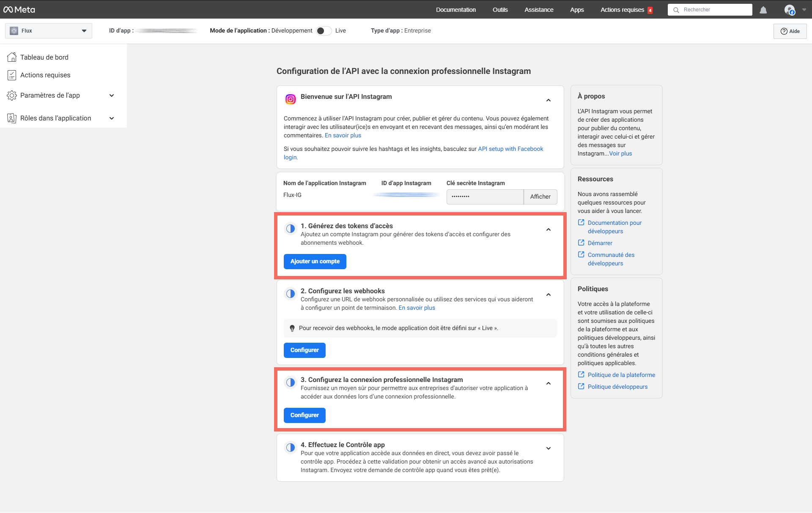Expand Rôles dans l'application submenu
Viewport: 812px width, 513px height.
click(x=112, y=118)
